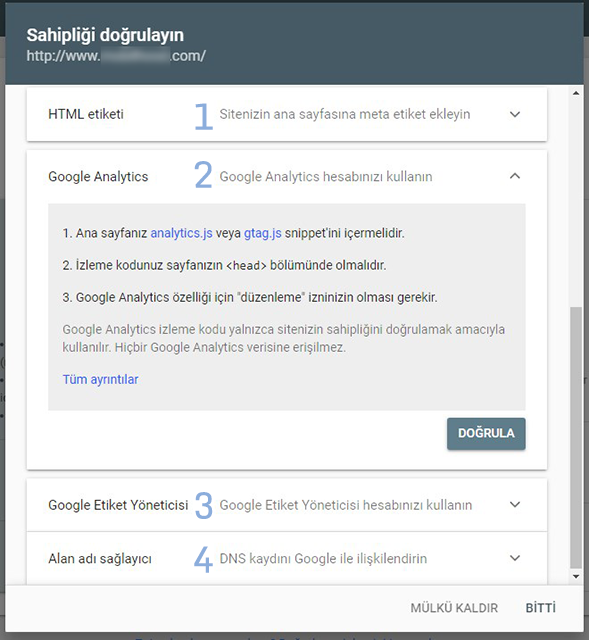Collapse Google Analytics section with up chevron
Viewport: 589px width, 640px height.
(515, 176)
